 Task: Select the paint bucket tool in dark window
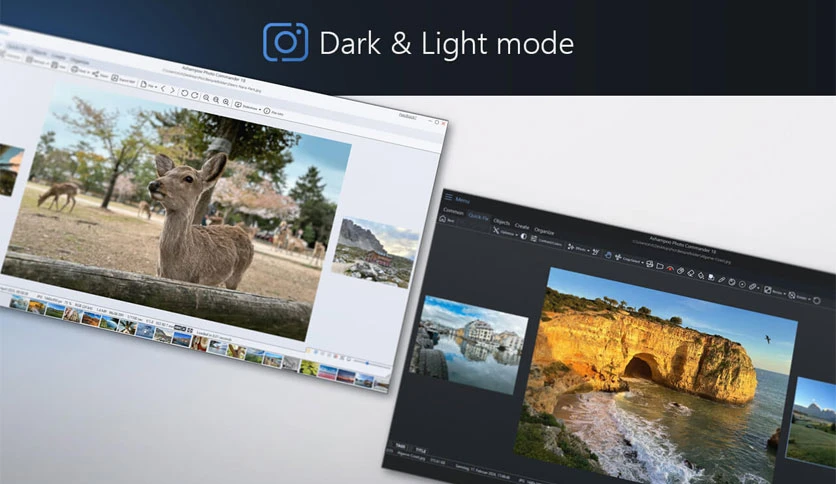pos(701,275)
